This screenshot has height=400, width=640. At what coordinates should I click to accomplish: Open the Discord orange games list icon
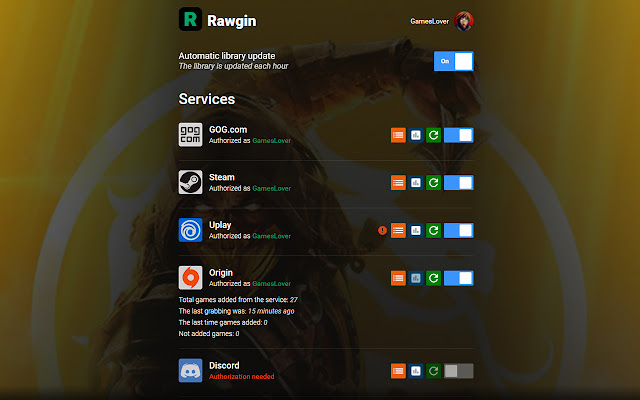[x=398, y=371]
